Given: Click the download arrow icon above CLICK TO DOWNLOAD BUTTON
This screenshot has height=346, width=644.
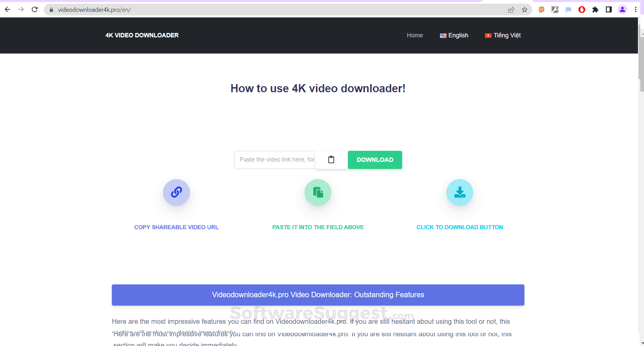Looking at the screenshot, I should click(x=460, y=193).
